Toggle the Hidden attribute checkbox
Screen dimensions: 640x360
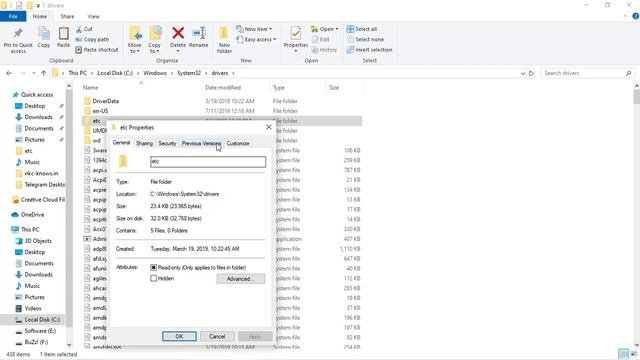(153, 278)
